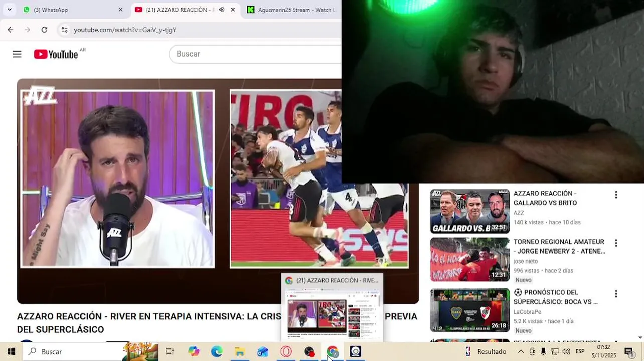Mute the tab via its speaker icon
The image size is (644, 361).
click(x=222, y=10)
